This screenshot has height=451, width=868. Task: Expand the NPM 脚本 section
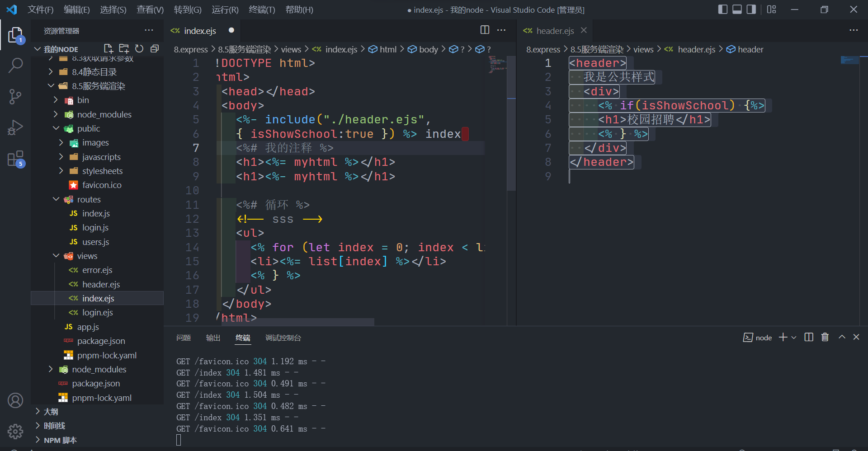(60, 440)
